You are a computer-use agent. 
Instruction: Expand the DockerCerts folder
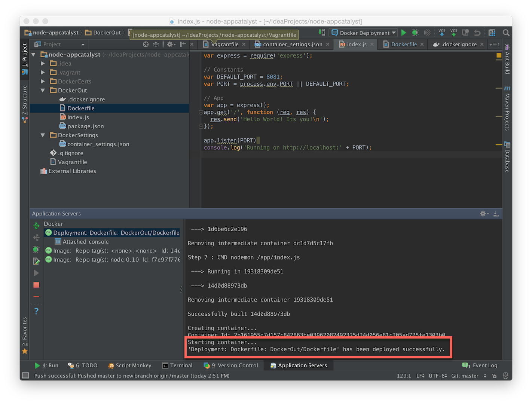click(x=43, y=82)
